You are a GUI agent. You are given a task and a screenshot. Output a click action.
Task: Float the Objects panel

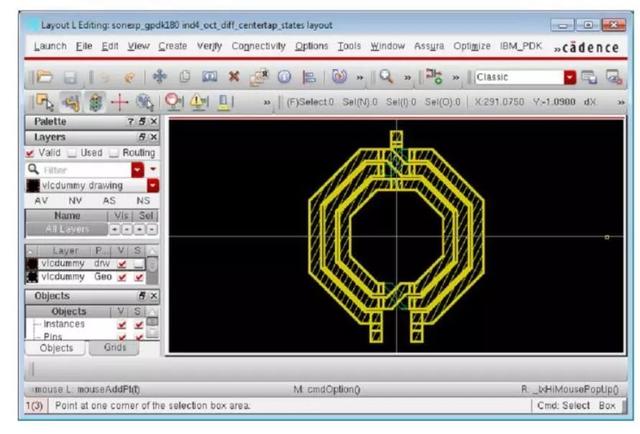coord(142,295)
